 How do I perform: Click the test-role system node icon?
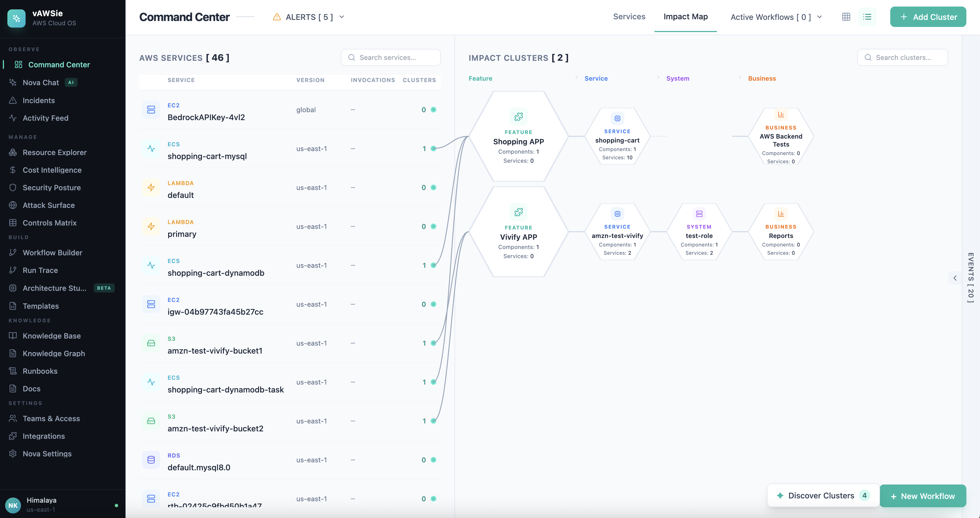pos(699,214)
